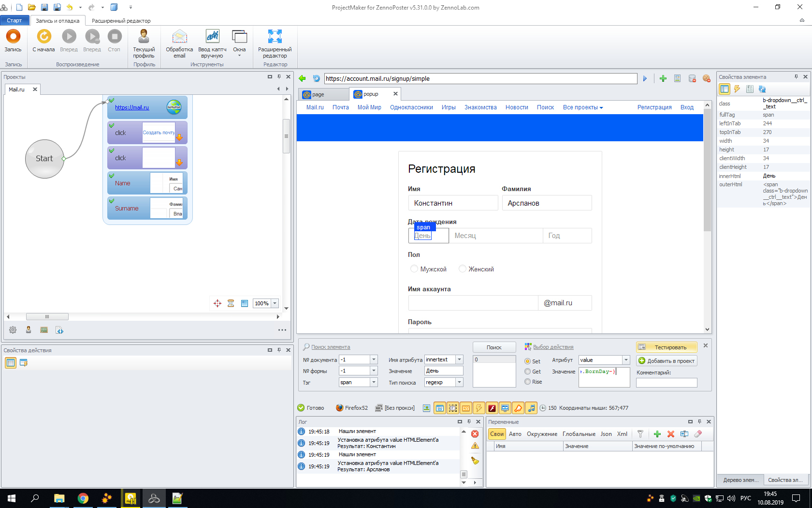This screenshot has height=508, width=812.
Task: Select the Get radio button
Action: click(528, 372)
